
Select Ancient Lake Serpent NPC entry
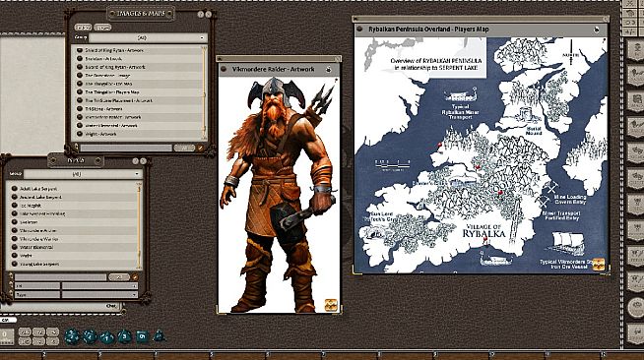(73, 198)
